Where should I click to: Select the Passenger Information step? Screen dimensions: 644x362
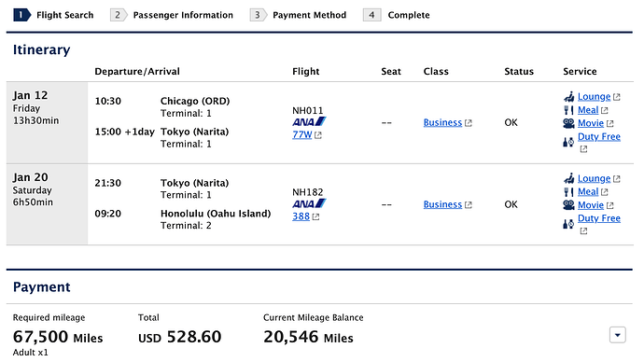[x=172, y=15]
